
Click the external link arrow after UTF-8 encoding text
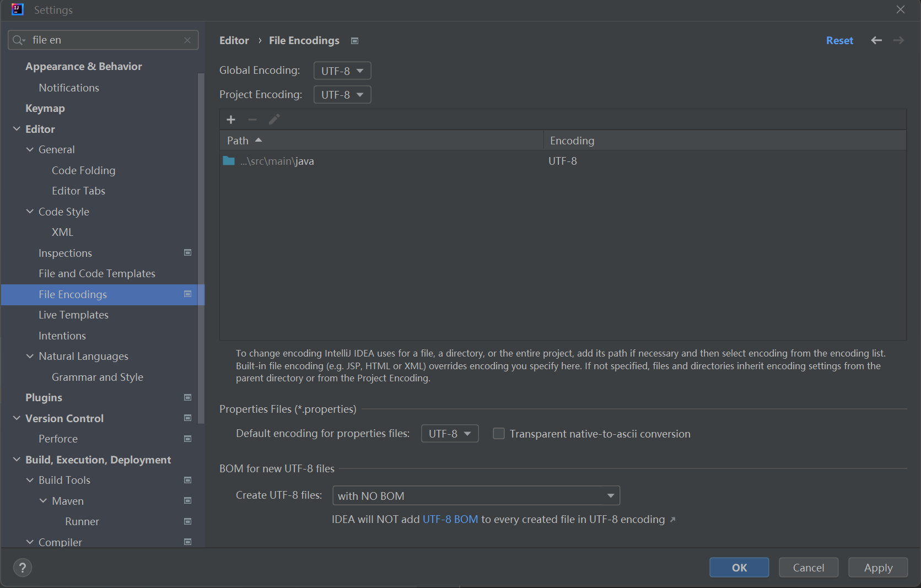point(672,520)
